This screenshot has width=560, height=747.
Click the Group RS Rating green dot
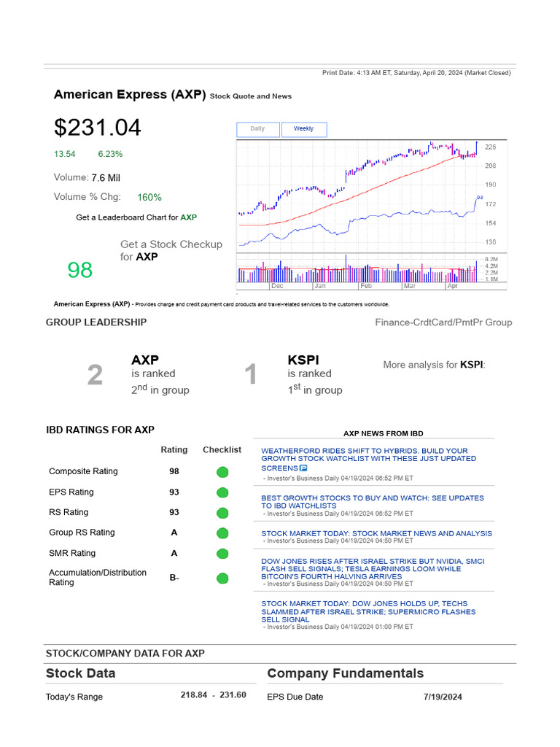[x=222, y=533]
